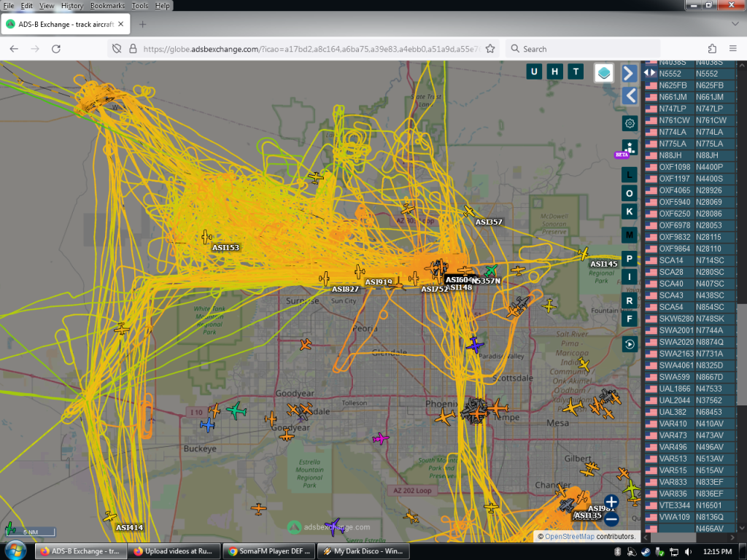
Task: Select VTE3344 row in aircraft list
Action: tap(690, 505)
